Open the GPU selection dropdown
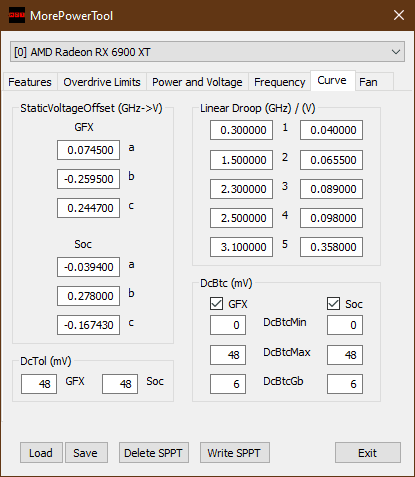 coord(207,52)
